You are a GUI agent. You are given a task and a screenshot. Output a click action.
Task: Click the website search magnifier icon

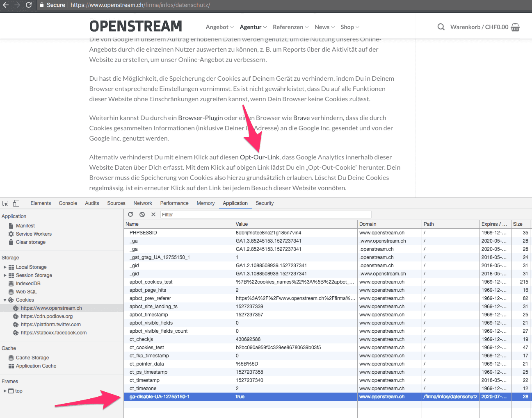coord(441,27)
